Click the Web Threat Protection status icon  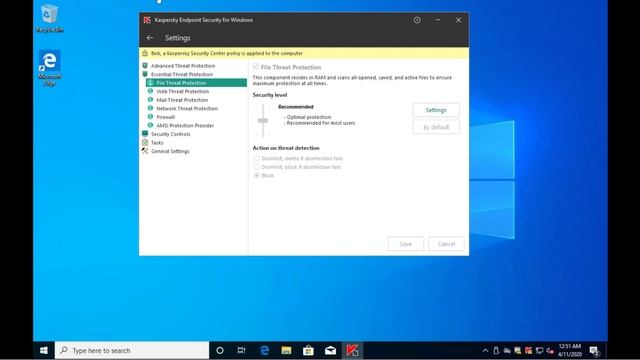click(150, 91)
